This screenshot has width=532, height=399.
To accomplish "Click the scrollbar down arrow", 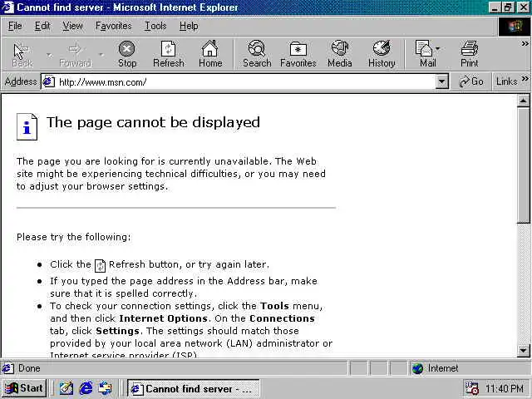I will point(523,350).
